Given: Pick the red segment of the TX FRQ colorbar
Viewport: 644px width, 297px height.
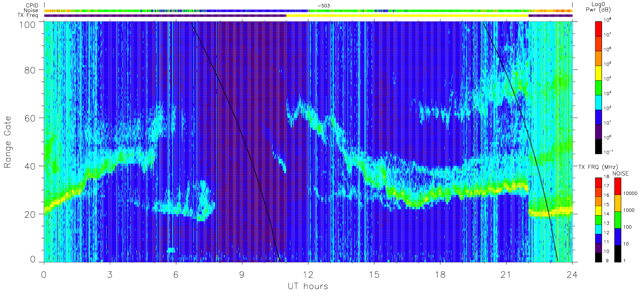Looking at the screenshot, I should tap(598, 182).
